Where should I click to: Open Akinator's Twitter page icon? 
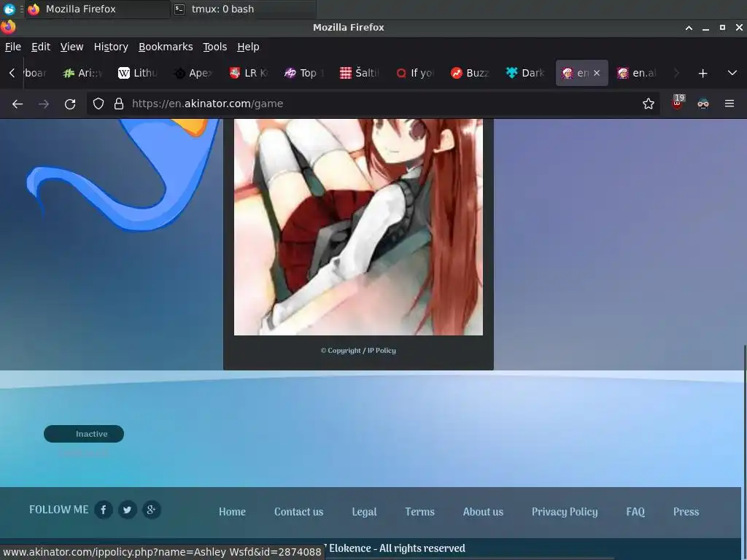tap(127, 510)
